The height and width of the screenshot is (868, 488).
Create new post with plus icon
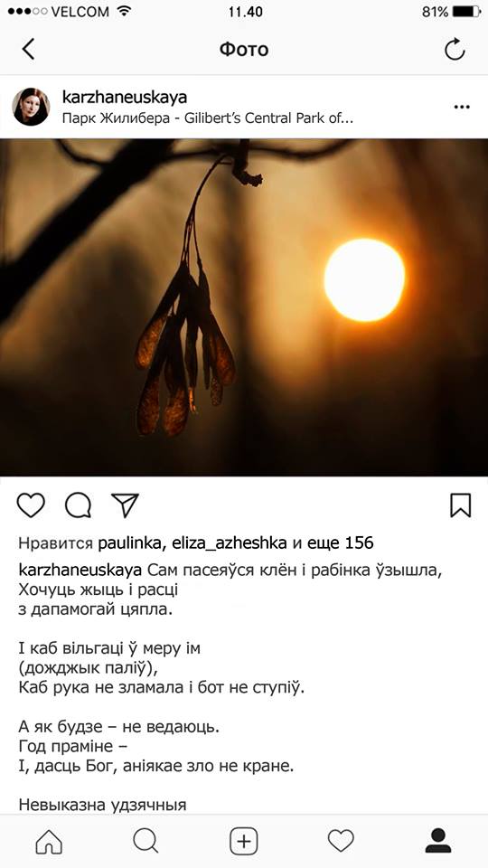[x=244, y=842]
